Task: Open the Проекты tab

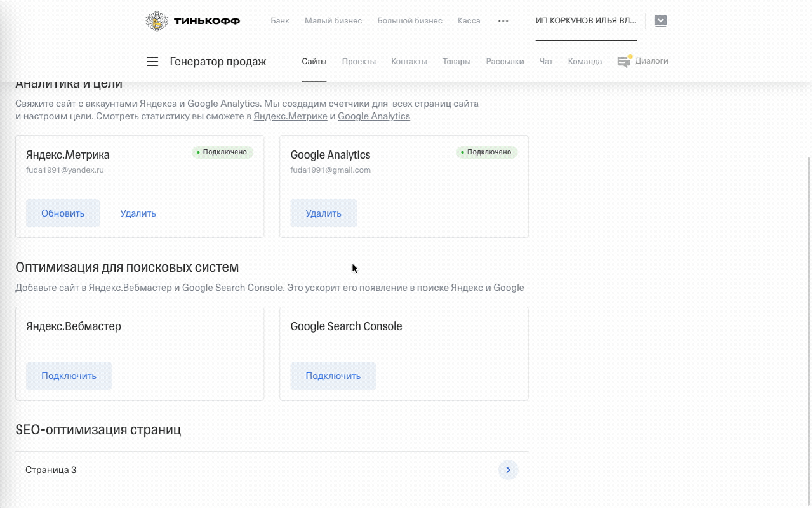Action: pyautogui.click(x=359, y=62)
